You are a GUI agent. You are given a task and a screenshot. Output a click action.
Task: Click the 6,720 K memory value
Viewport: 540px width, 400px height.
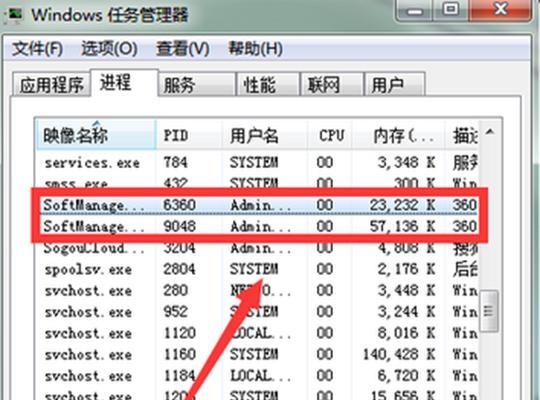tap(406, 376)
